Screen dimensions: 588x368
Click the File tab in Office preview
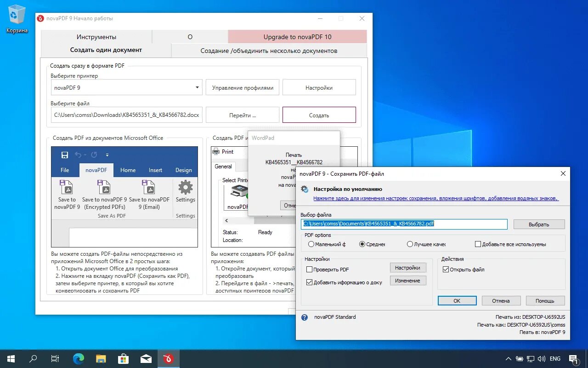tap(65, 170)
